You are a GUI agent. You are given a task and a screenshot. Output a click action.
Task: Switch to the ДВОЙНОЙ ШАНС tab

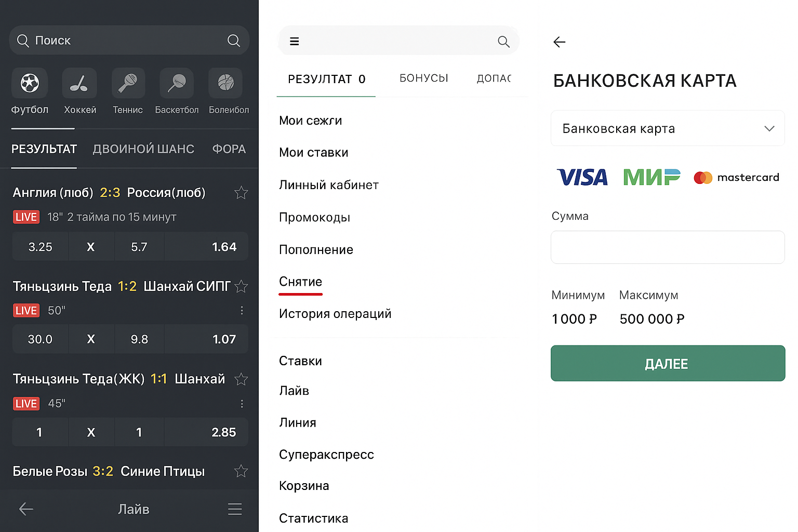coord(143,149)
